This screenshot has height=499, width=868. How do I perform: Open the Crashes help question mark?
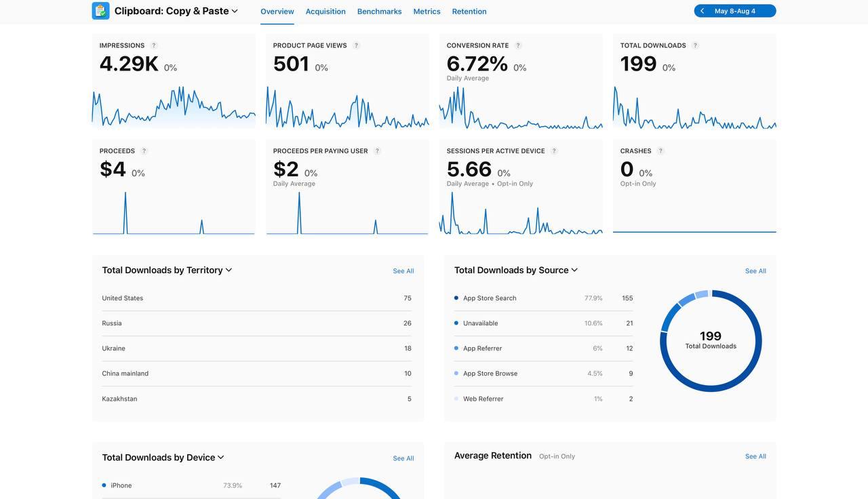pos(660,151)
